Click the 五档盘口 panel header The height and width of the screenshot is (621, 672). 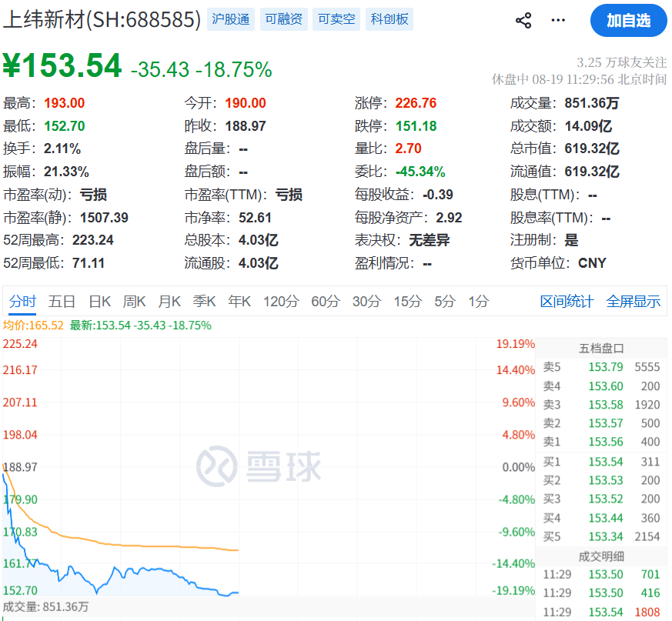[601, 349]
